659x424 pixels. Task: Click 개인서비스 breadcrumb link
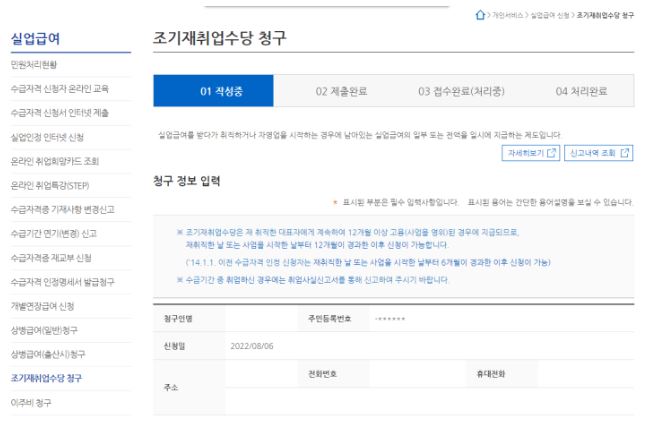point(508,15)
